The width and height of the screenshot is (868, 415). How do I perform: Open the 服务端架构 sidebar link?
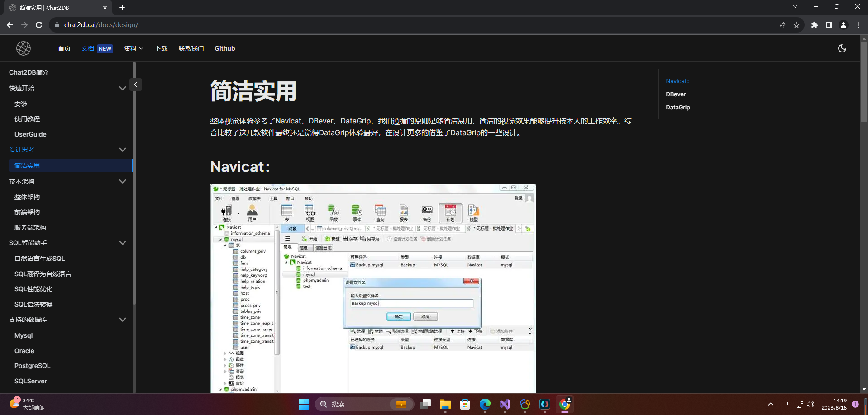30,227
